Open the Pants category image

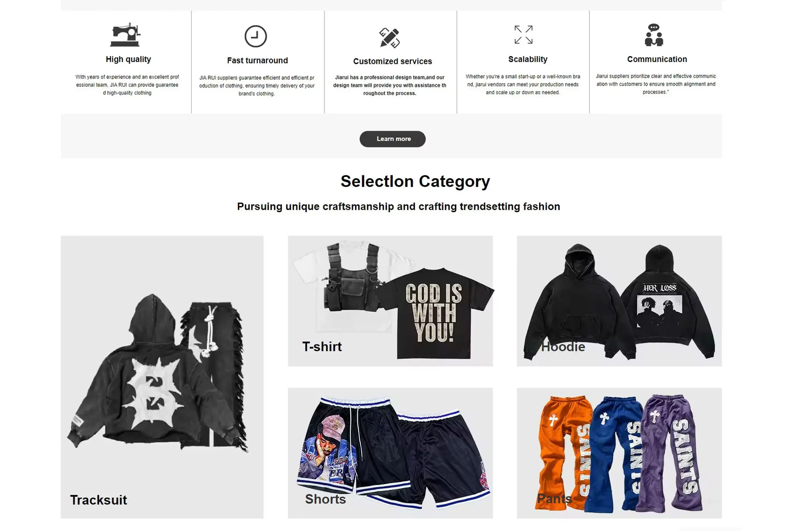[619, 453]
